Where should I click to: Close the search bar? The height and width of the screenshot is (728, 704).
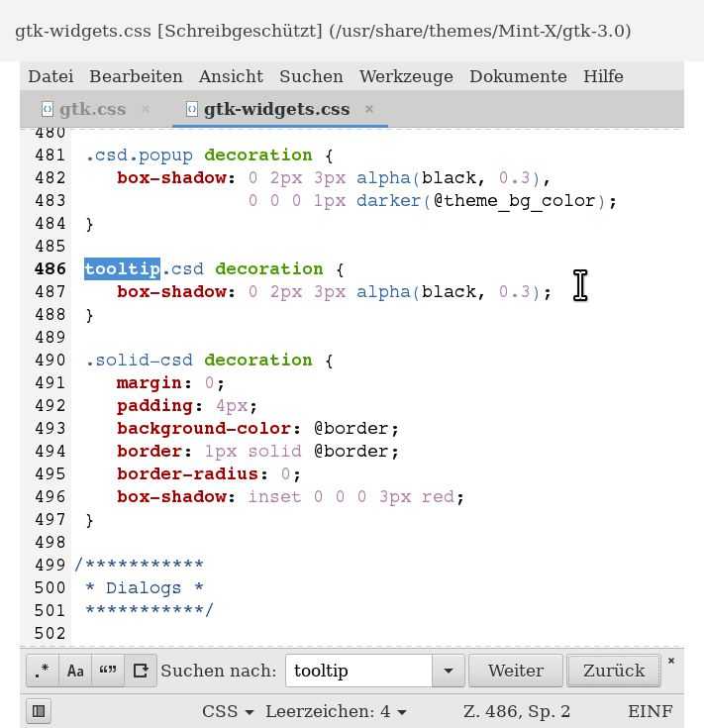tap(671, 661)
